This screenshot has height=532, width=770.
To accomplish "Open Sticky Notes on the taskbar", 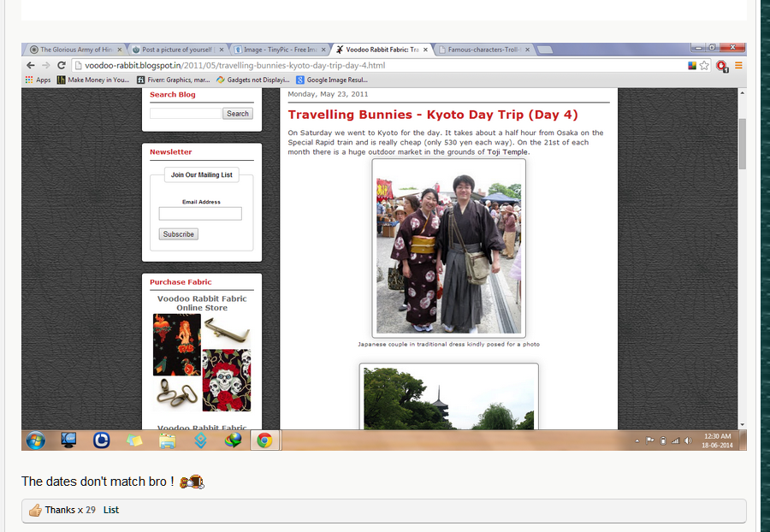I will tap(134, 440).
